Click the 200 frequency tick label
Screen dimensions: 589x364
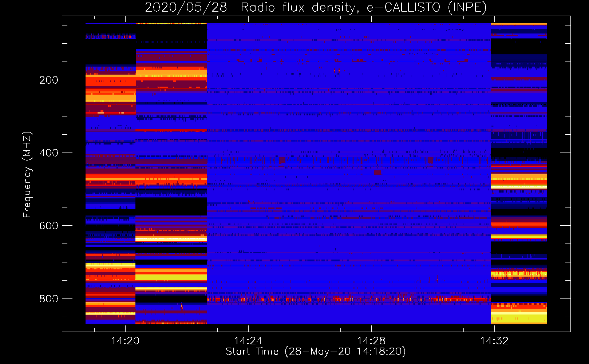pos(49,80)
